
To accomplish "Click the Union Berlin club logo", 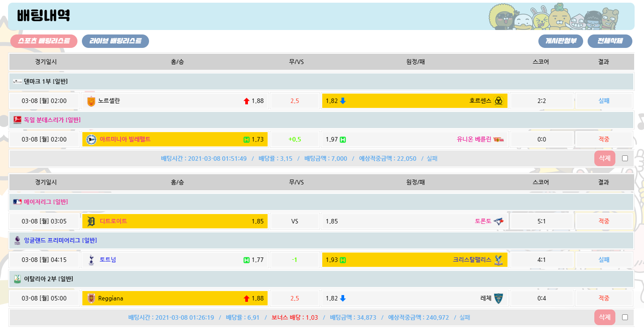I will [499, 140].
